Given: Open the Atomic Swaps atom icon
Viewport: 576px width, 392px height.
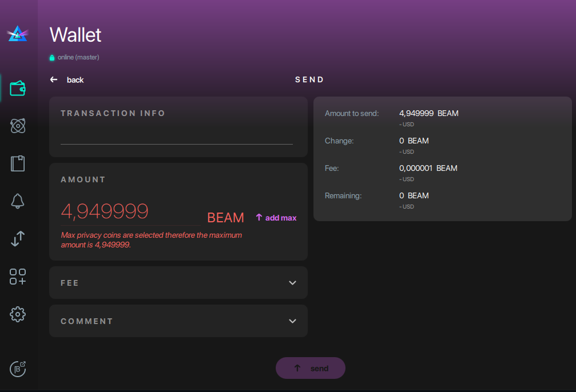Looking at the screenshot, I should pyautogui.click(x=18, y=126).
